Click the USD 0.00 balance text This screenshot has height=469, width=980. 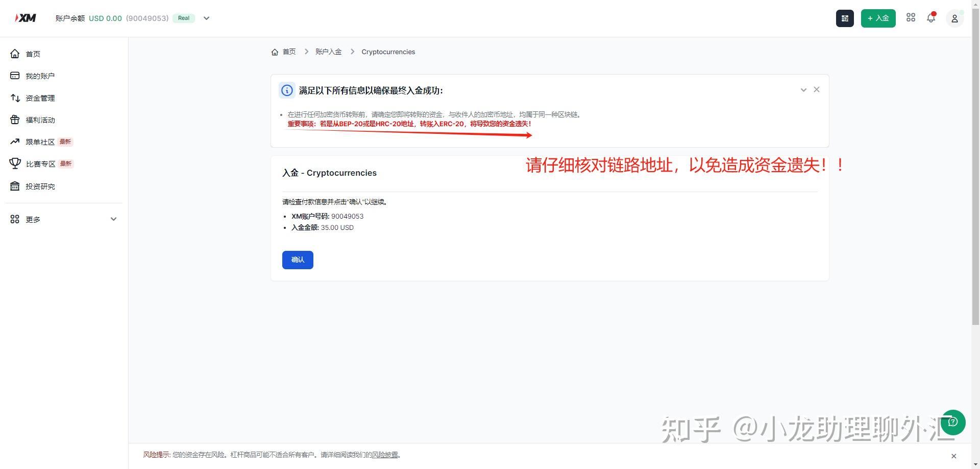point(105,18)
